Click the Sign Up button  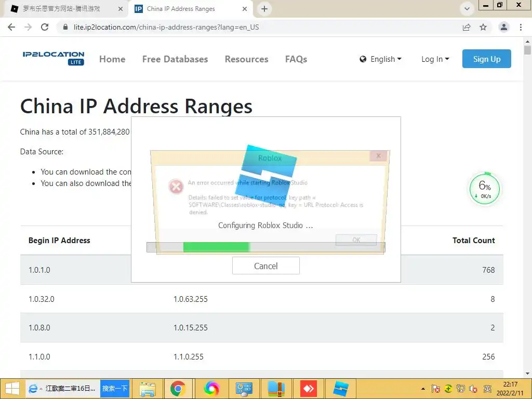tap(486, 59)
